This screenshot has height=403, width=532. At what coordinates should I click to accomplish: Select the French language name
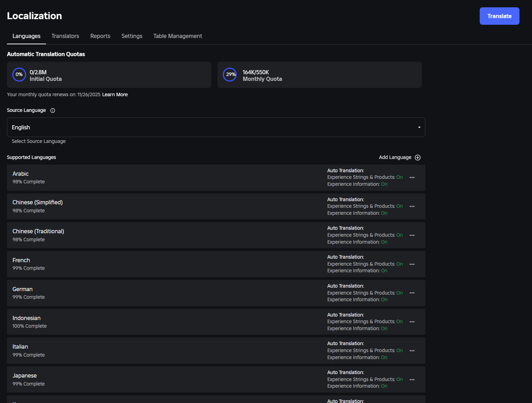[x=21, y=260]
